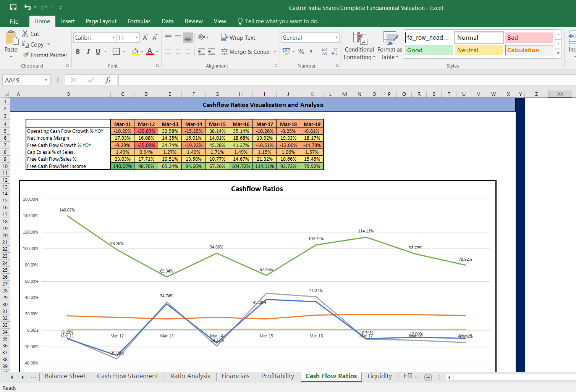Toggle Align Right for cell text

pos(188,52)
